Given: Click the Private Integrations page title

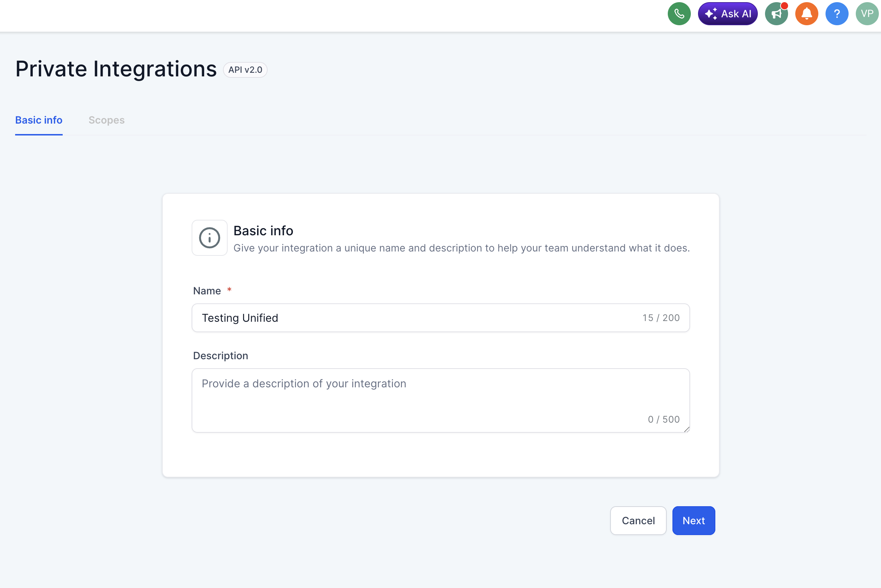Looking at the screenshot, I should [116, 69].
